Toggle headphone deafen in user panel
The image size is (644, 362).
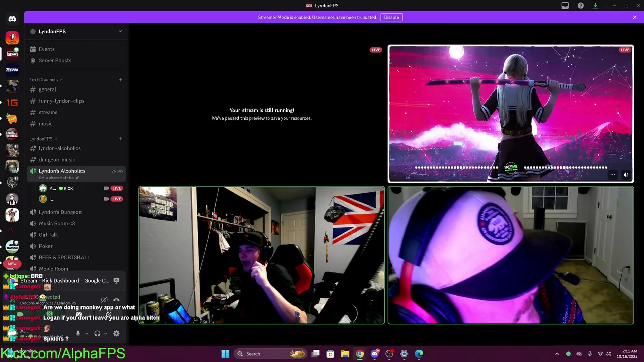click(97, 334)
